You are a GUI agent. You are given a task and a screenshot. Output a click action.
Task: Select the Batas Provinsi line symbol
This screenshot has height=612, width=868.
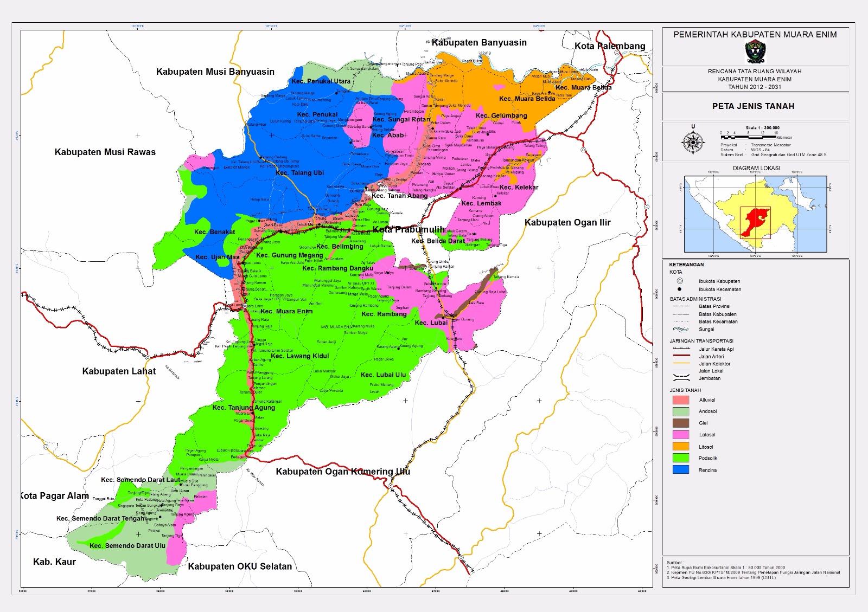(x=681, y=306)
